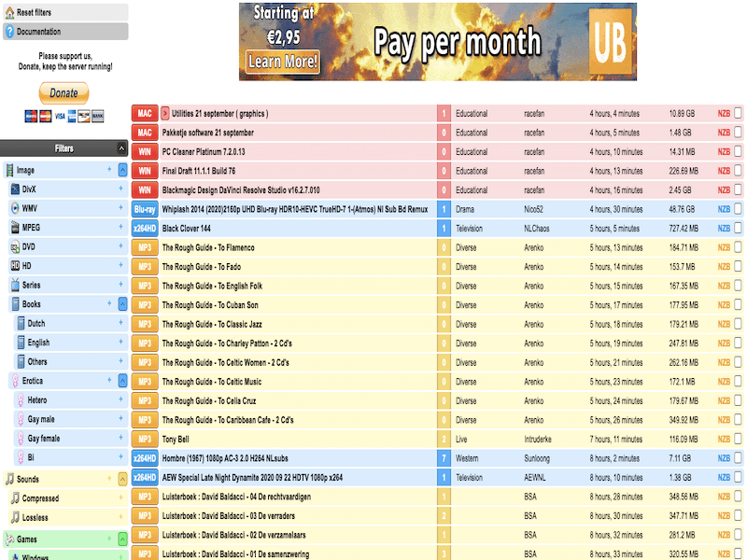Open Documentation via the question mark icon
This screenshot has height=560, width=747.
pyautogui.click(x=9, y=32)
